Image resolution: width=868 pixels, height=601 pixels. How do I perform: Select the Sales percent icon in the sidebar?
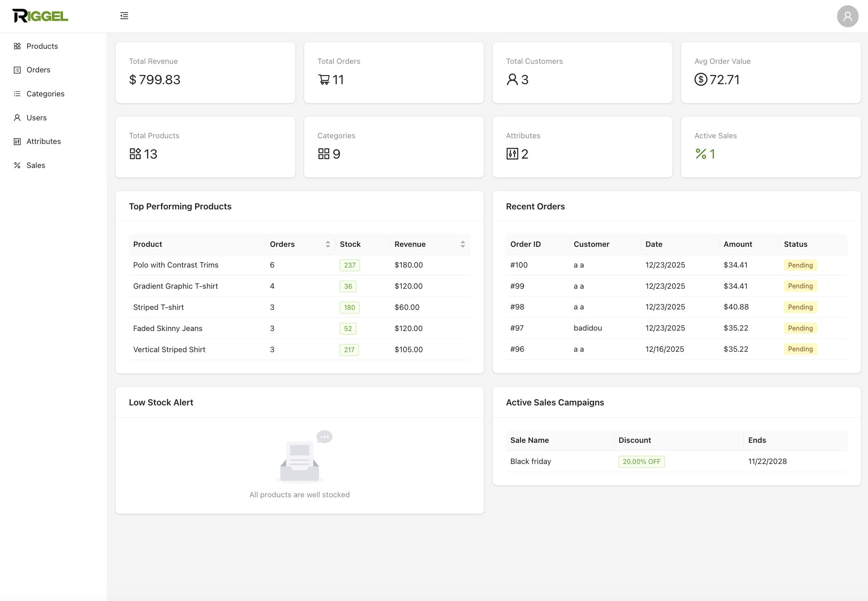(x=17, y=165)
